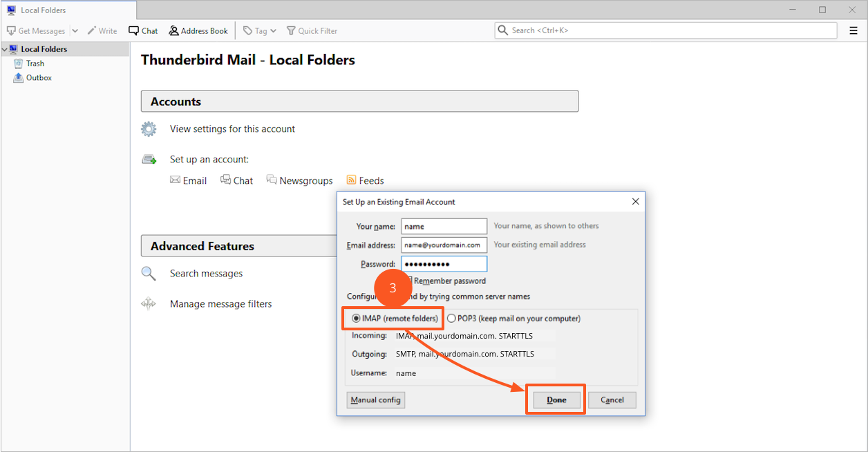Click the Quick Filter funnel button
The height and width of the screenshot is (452, 868).
click(x=312, y=31)
